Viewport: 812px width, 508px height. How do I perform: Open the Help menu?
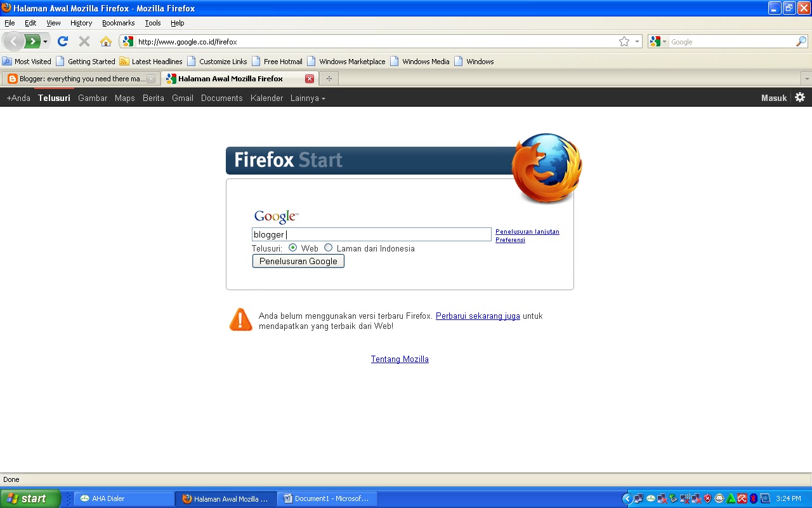(x=178, y=23)
